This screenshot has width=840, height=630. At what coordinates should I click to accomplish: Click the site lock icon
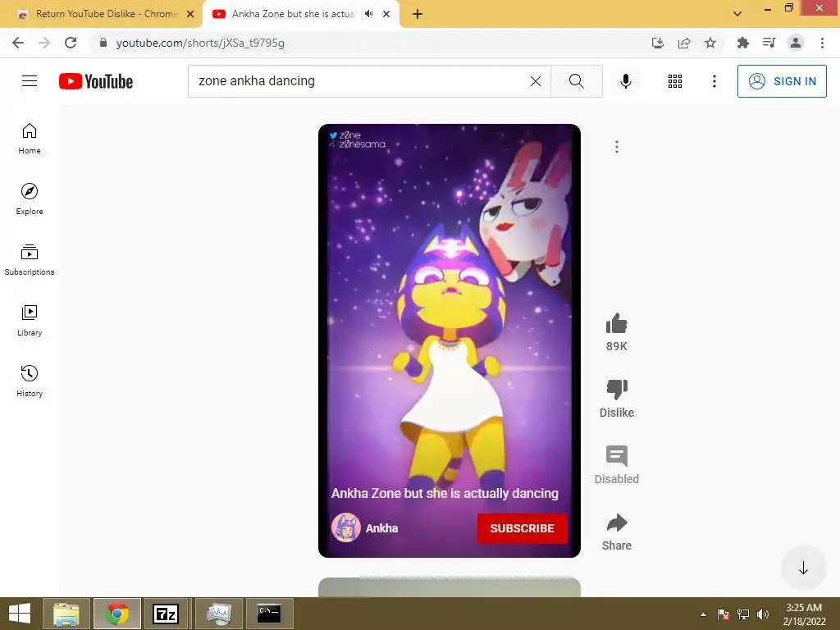pos(103,43)
